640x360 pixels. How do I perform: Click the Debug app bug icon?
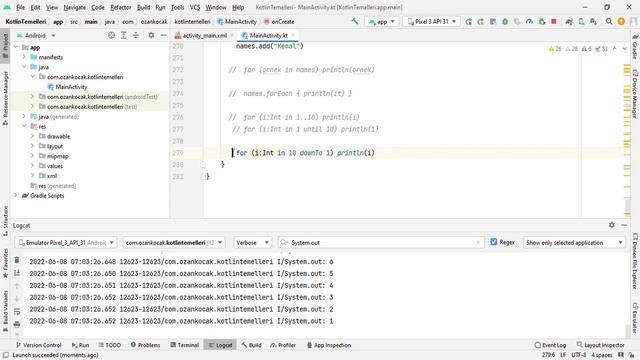(x=505, y=21)
